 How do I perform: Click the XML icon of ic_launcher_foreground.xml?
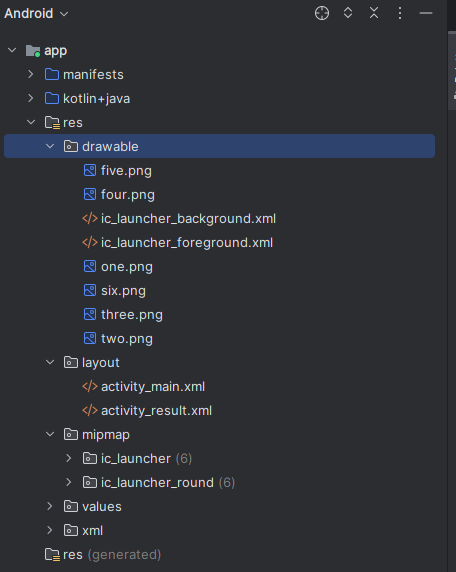(x=90, y=243)
